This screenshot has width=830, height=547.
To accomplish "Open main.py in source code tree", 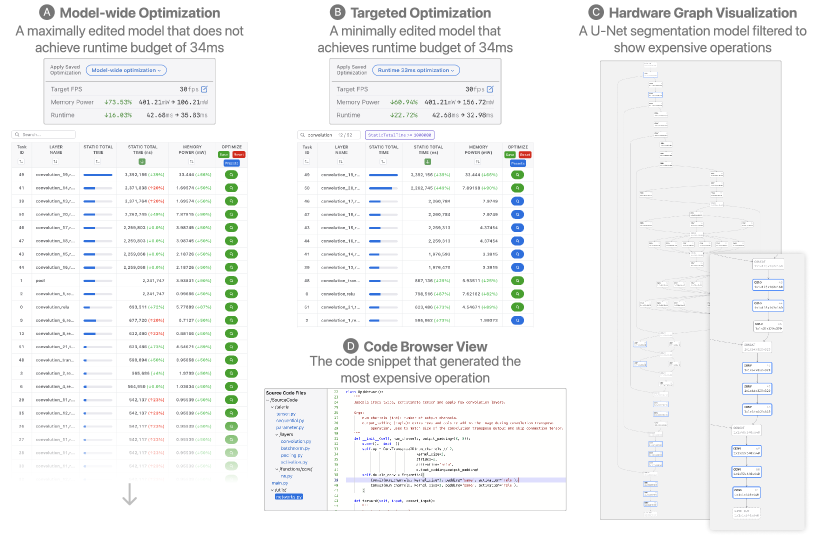I will coord(280,483).
